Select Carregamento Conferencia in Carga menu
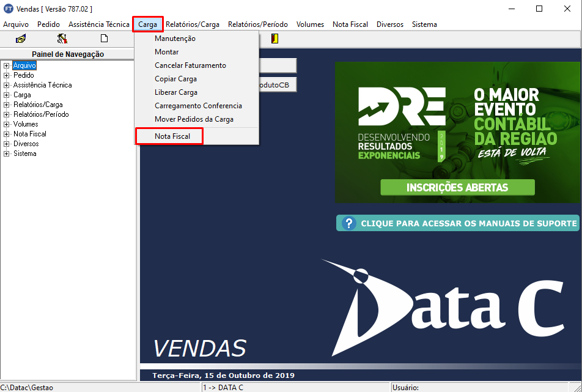 [x=197, y=106]
